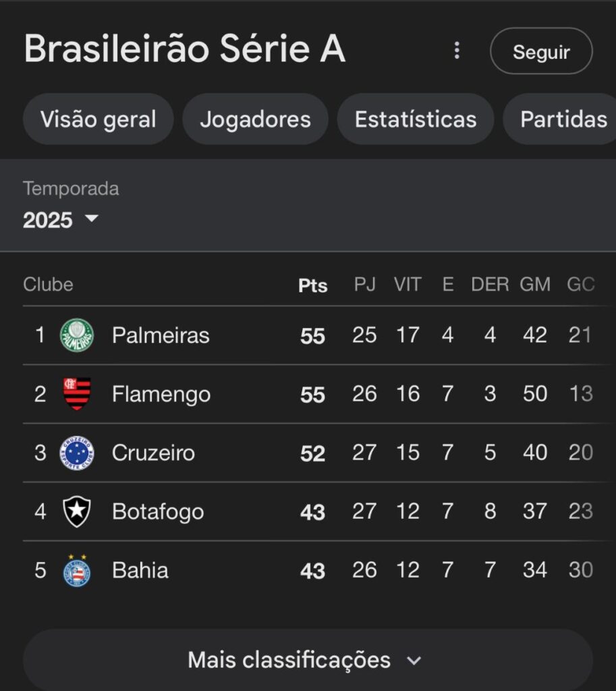Select the Cruzeiro team name
The height and width of the screenshot is (691, 616).
153,453
